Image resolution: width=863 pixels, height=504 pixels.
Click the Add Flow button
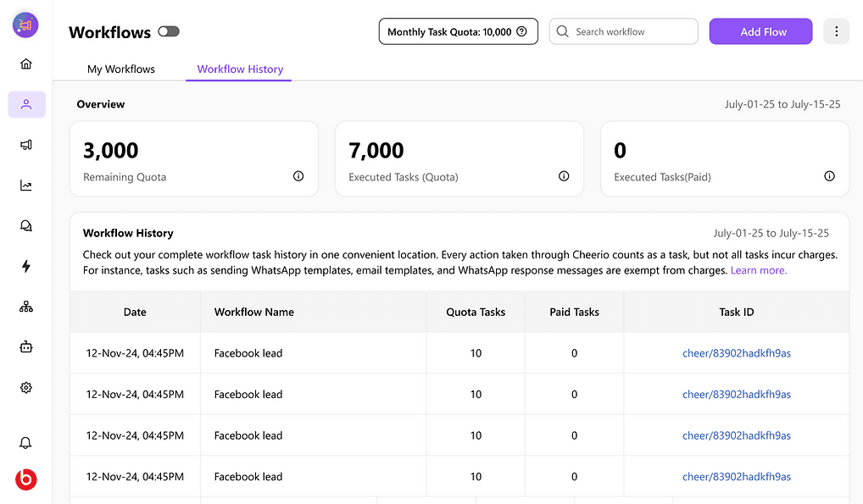[x=760, y=31]
